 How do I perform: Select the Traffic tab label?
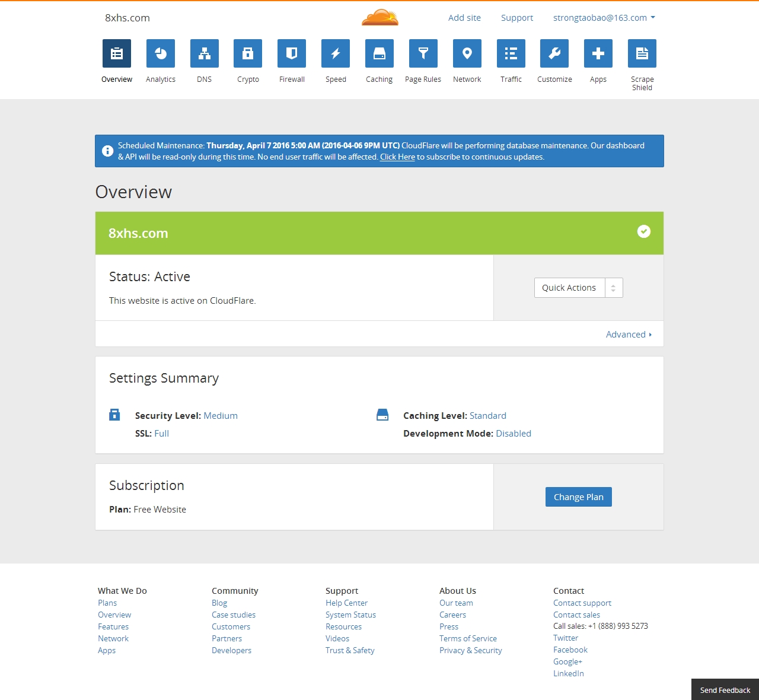pos(511,79)
